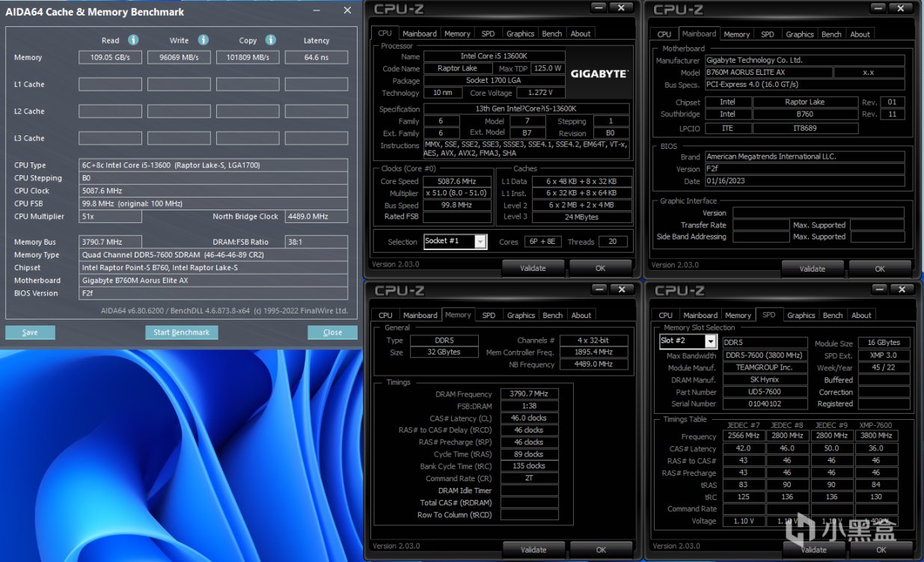
Task: Select SPD tab in the Motherboard CPU-Z window
Action: pos(768,34)
